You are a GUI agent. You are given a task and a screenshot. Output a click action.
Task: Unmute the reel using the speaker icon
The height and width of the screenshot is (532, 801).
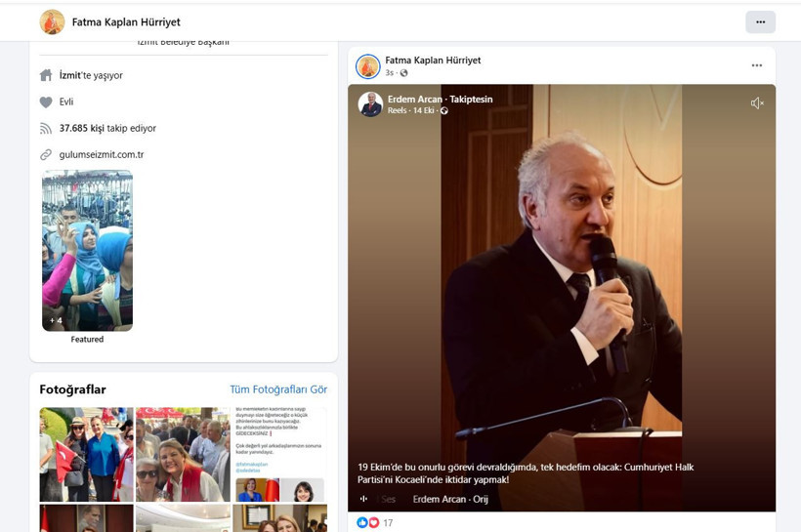[x=756, y=103]
